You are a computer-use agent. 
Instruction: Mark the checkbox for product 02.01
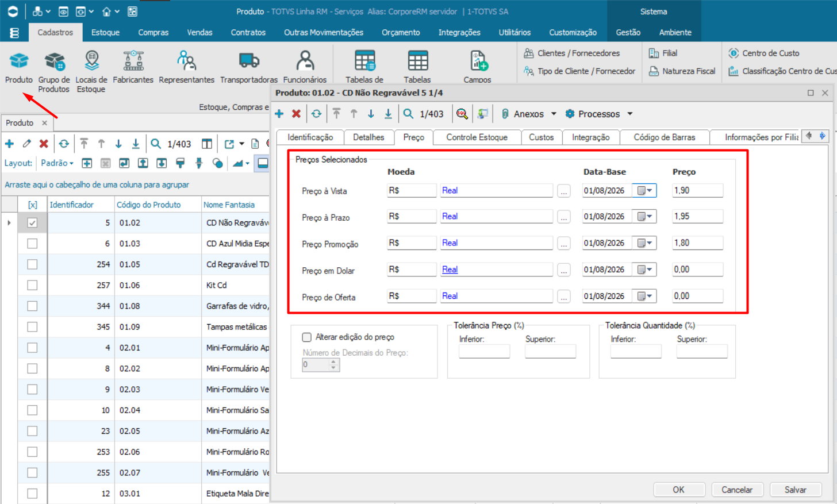(32, 348)
